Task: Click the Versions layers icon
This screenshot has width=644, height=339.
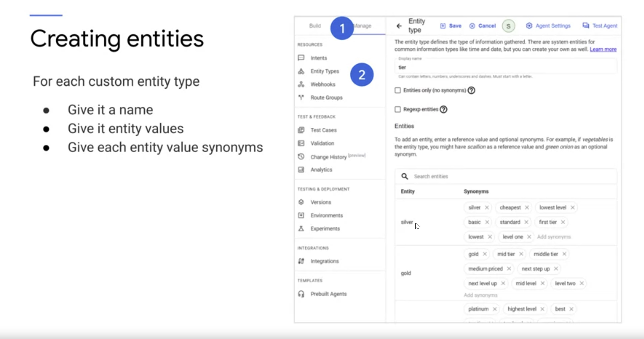Action: point(301,202)
